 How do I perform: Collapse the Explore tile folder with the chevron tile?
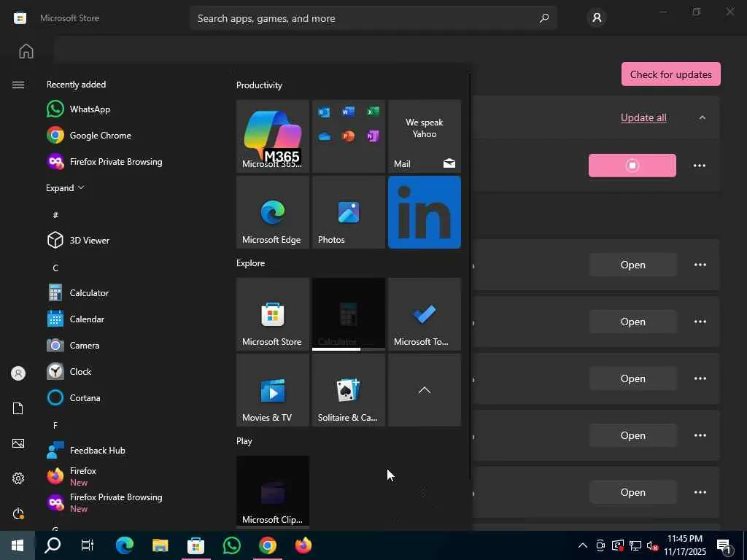pyautogui.click(x=424, y=390)
